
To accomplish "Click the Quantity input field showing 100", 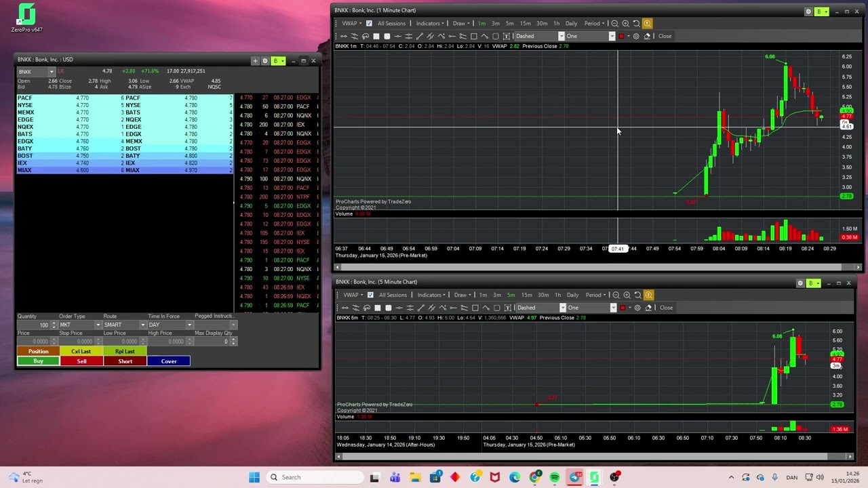I will [33, 325].
